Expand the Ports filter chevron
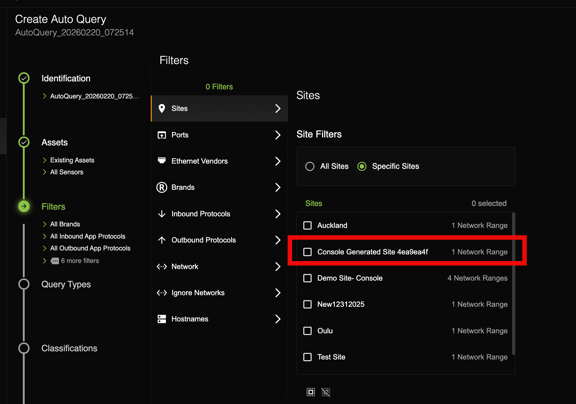 tap(278, 135)
